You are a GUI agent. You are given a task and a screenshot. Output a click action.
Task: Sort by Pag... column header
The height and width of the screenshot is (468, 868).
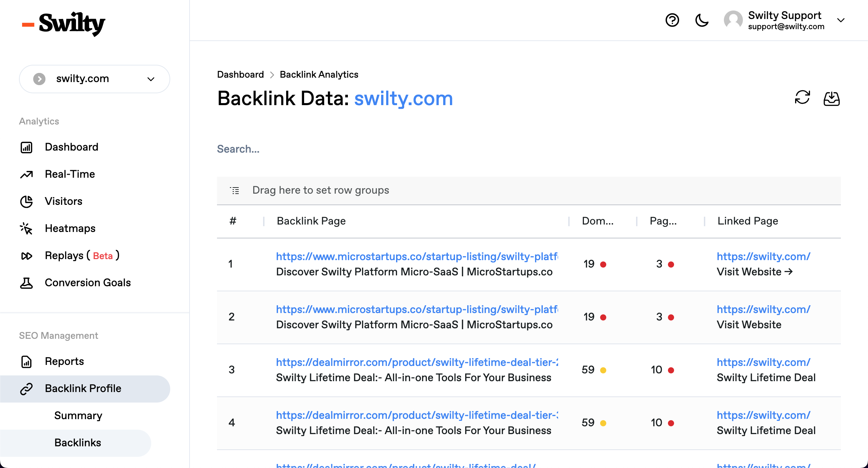(663, 221)
